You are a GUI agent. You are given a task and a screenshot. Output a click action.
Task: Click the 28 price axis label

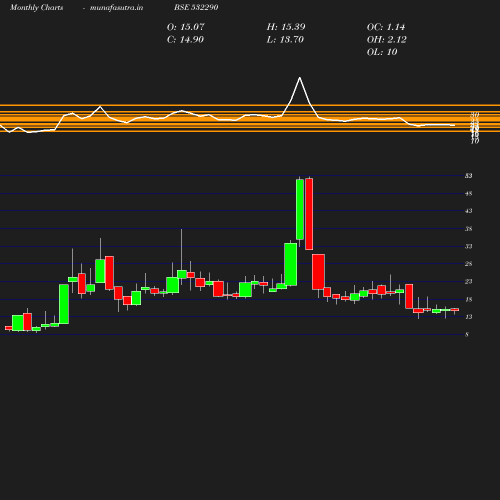[x=468, y=264]
